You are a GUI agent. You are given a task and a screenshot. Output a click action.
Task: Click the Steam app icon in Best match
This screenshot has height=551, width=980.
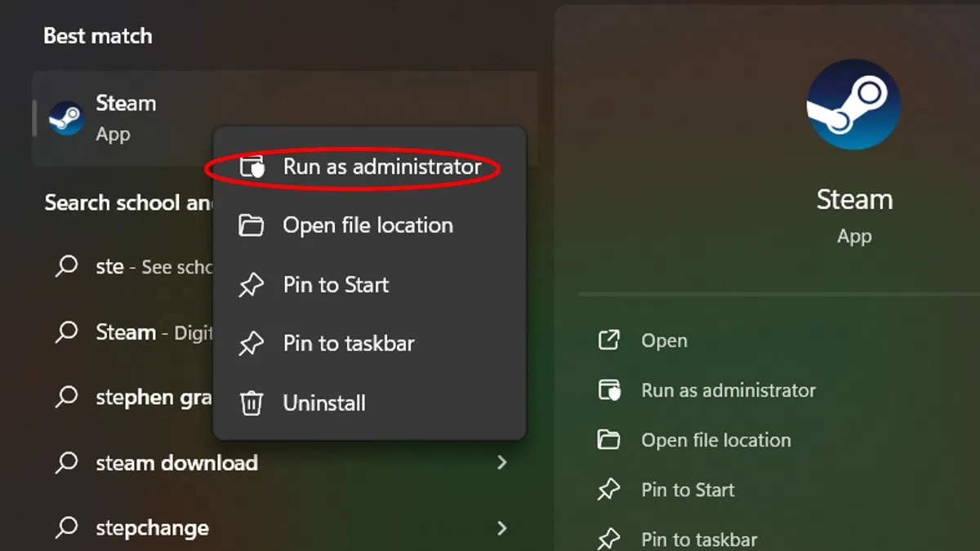tap(65, 118)
